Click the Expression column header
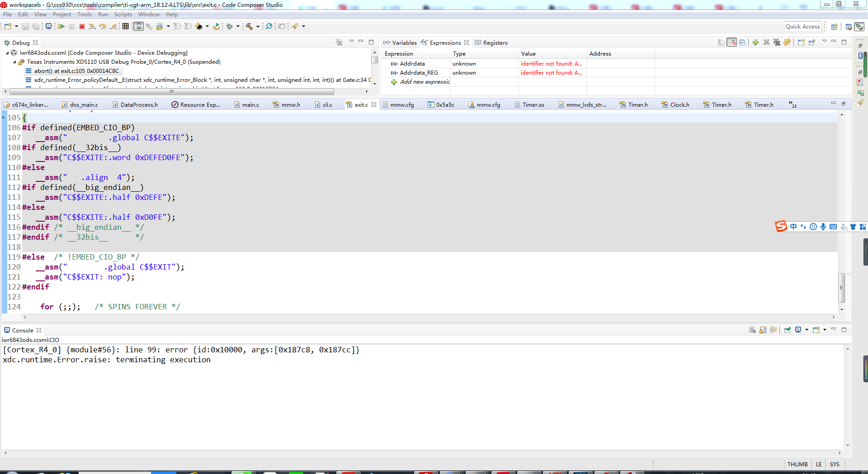The image size is (868, 474). (416, 54)
